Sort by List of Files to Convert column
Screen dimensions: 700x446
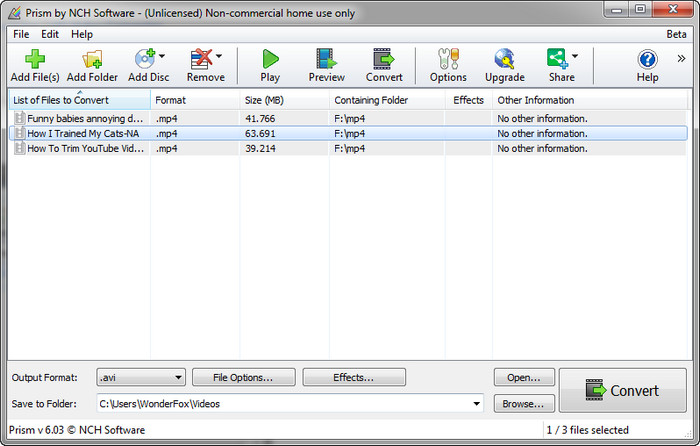click(79, 100)
